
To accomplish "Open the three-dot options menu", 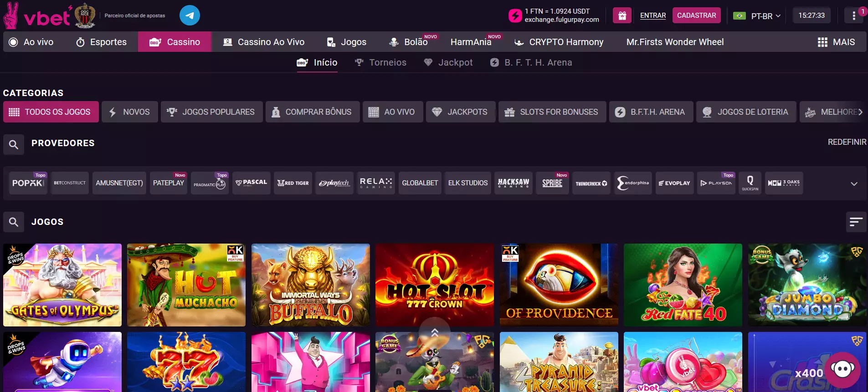I will pos(853,15).
